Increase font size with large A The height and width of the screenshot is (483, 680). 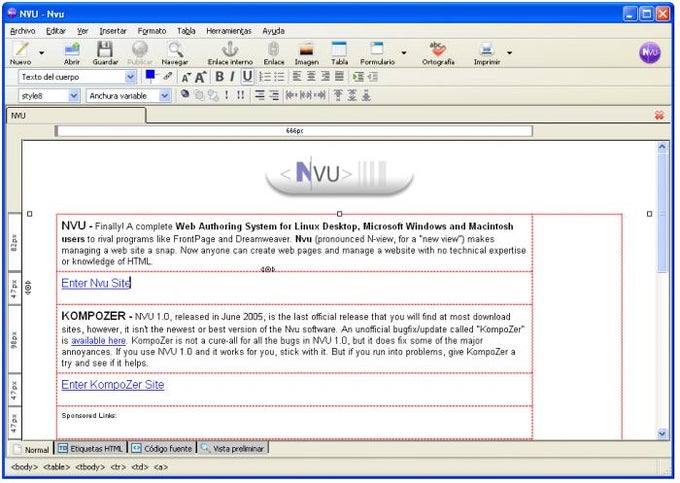click(x=200, y=77)
